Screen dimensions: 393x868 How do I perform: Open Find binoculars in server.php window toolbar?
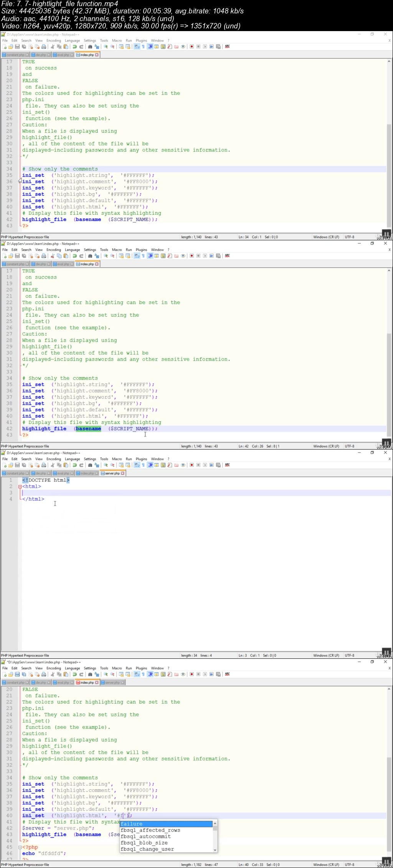point(90,465)
